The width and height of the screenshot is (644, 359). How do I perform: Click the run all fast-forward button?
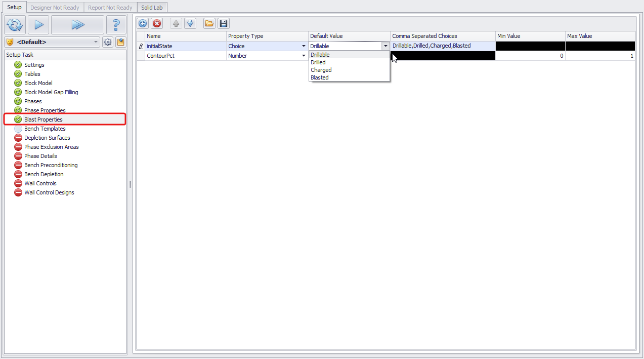click(77, 24)
